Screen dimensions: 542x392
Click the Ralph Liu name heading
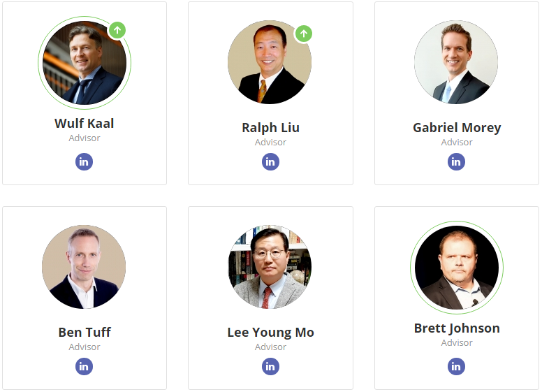tap(271, 128)
